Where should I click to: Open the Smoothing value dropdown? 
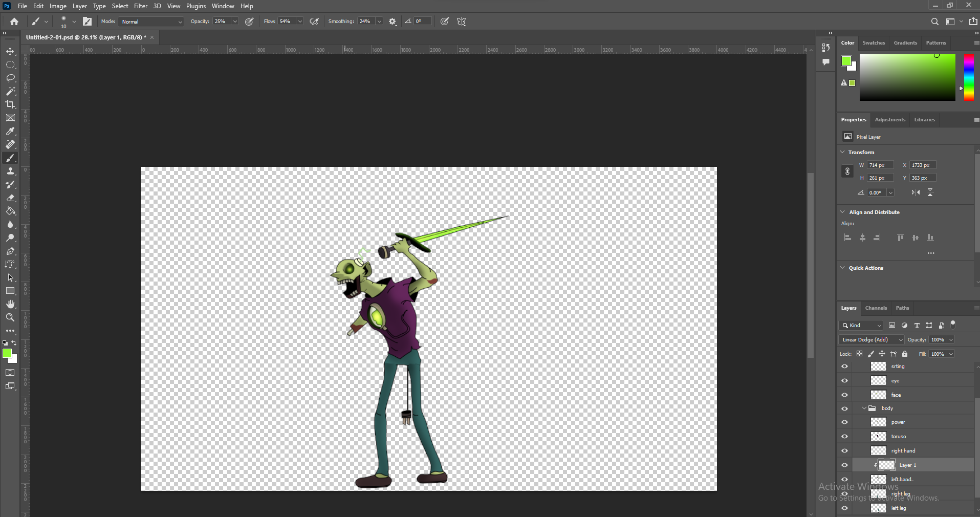tap(379, 21)
